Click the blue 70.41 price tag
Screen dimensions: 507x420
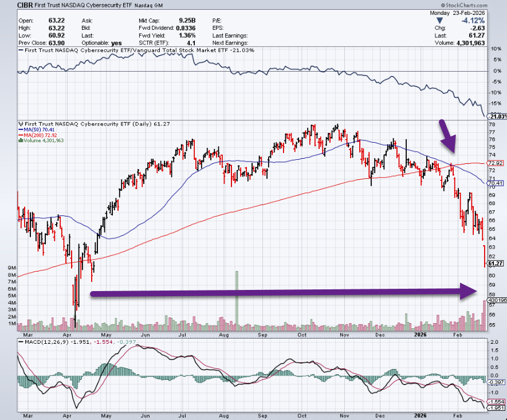click(495, 183)
